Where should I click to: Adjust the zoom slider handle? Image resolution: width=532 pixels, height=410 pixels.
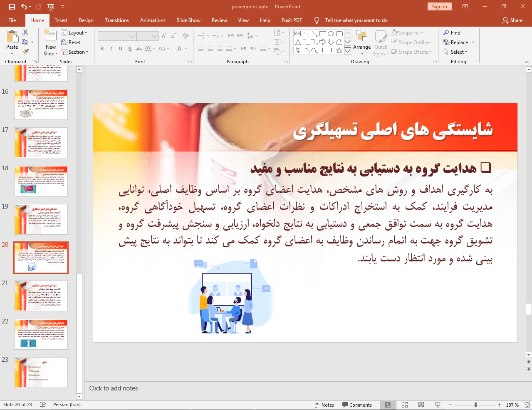coord(475,405)
